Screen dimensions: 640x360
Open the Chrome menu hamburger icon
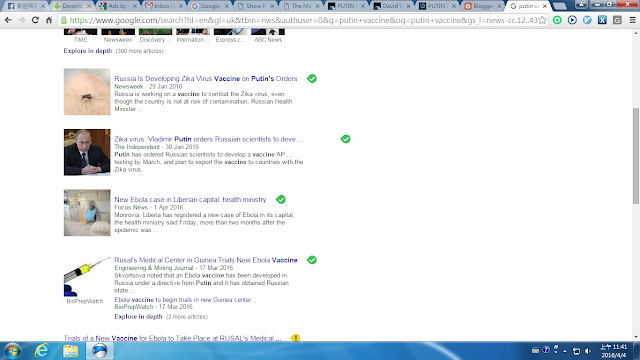click(633, 20)
